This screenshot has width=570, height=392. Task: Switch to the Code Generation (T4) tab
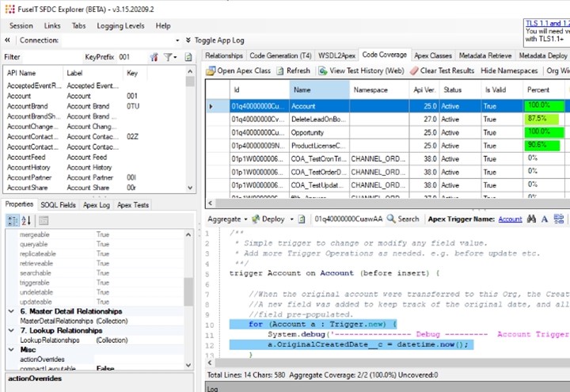[280, 55]
